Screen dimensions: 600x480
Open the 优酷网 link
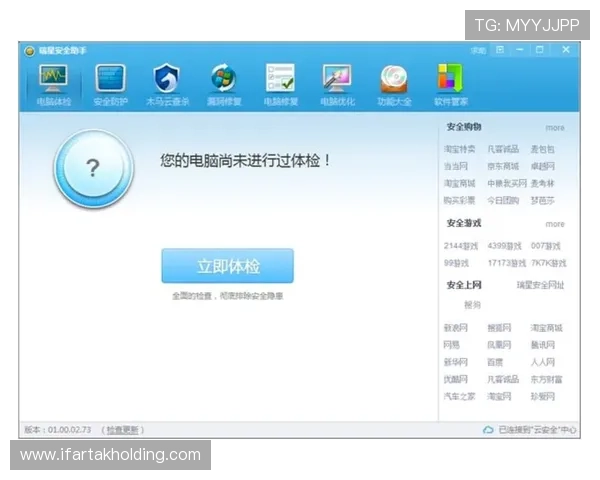pyautogui.click(x=456, y=379)
